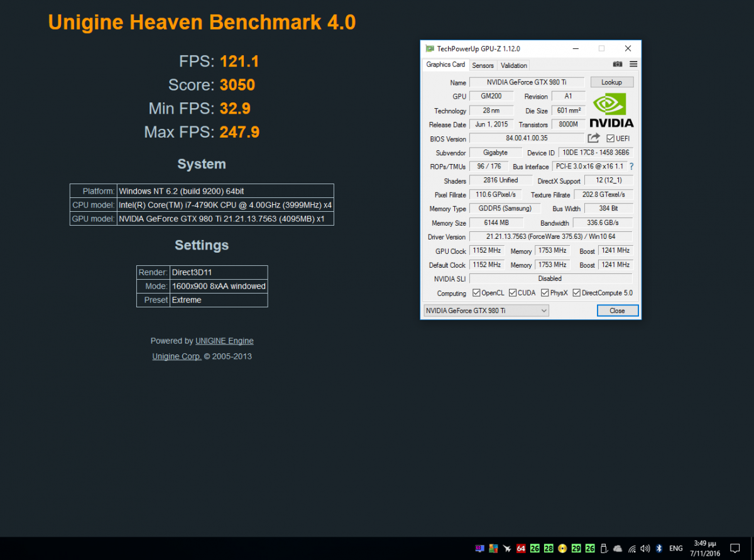Switch to the Graphics Card tab
The width and height of the screenshot is (754, 560).
(x=445, y=65)
